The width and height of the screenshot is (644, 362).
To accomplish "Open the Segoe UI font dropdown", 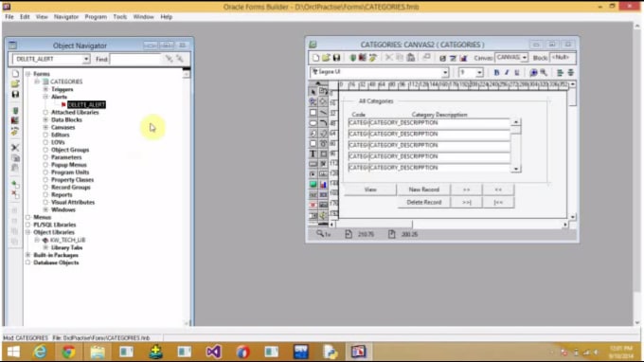I will [445, 73].
